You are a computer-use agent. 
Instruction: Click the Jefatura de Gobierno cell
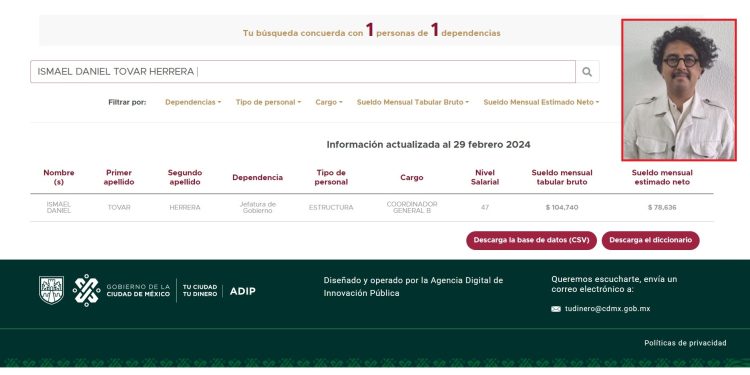point(258,208)
